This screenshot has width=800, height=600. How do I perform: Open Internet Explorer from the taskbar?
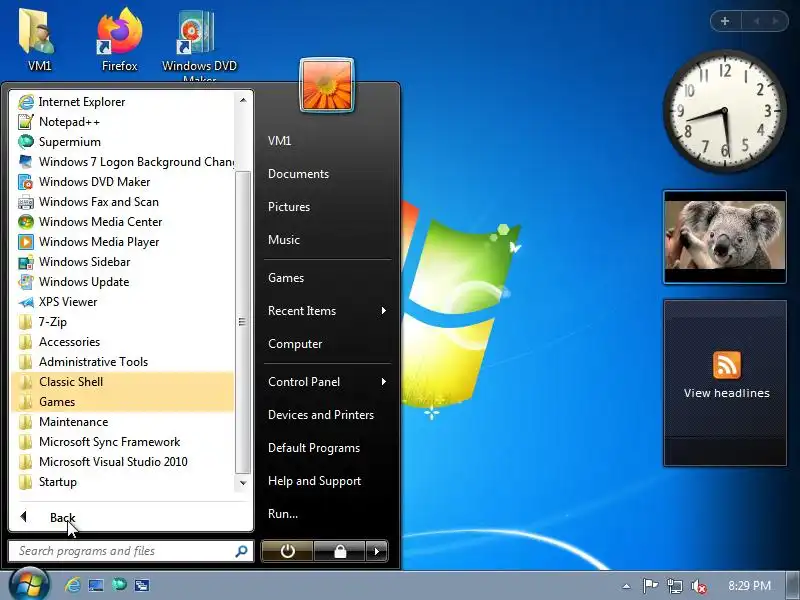(x=72, y=585)
